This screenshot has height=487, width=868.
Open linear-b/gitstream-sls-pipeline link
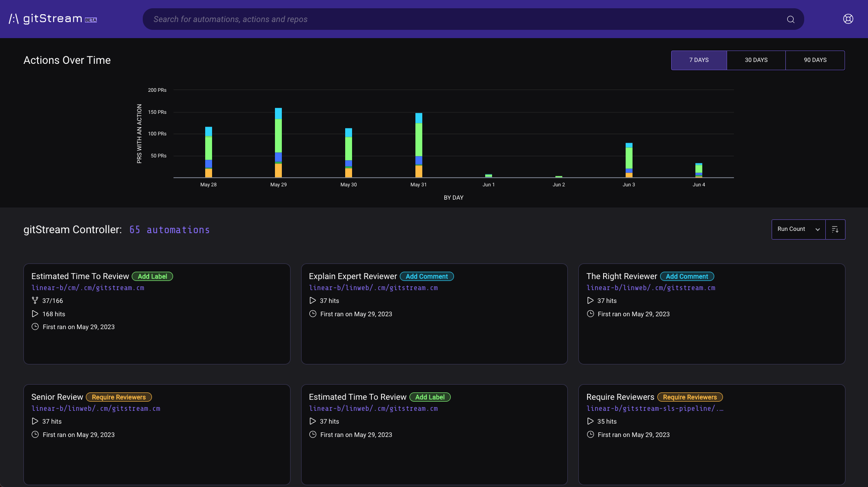[x=655, y=409]
